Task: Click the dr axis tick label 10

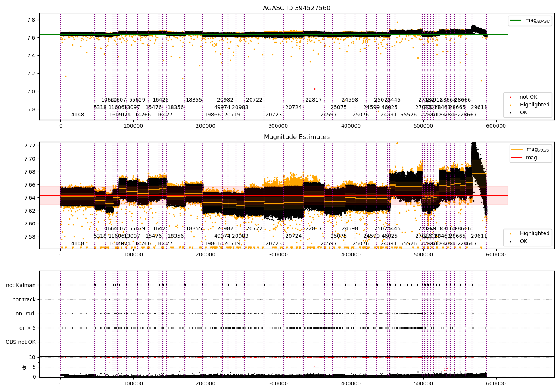Action: tap(32, 357)
